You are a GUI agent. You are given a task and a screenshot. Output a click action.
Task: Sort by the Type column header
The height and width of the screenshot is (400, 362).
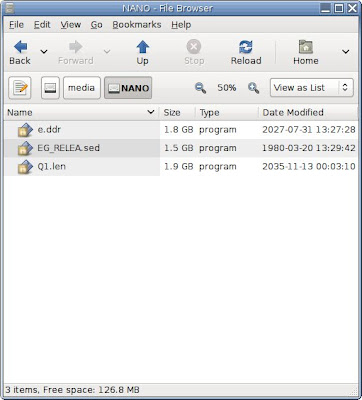[227, 113]
